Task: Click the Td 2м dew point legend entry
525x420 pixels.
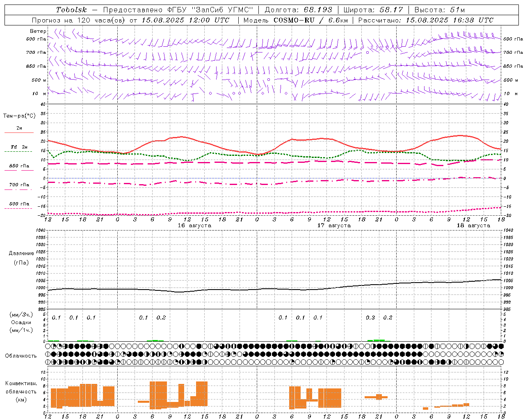Action: coord(19,147)
